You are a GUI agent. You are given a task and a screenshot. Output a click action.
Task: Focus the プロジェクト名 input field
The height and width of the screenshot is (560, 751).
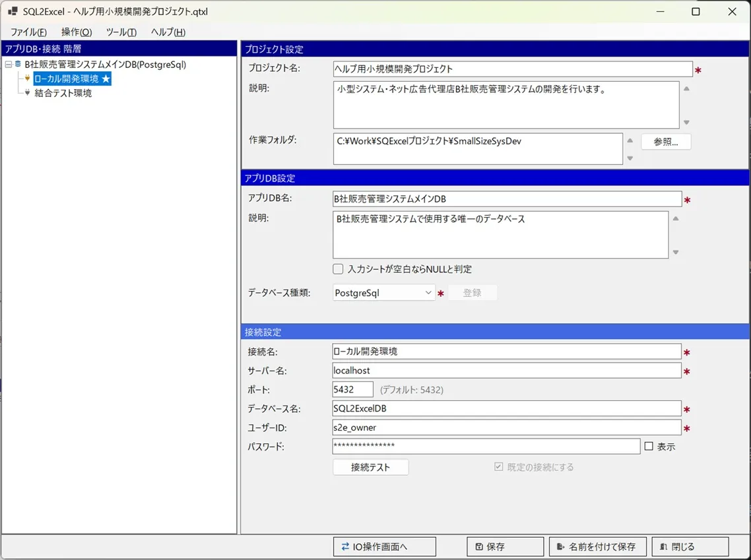(513, 69)
